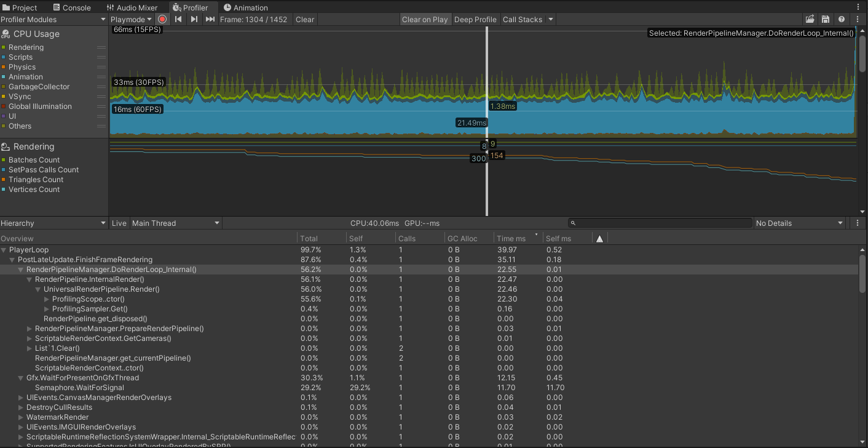This screenshot has width=868, height=448.
Task: Jump to the current (latest) frame
Action: tap(210, 19)
